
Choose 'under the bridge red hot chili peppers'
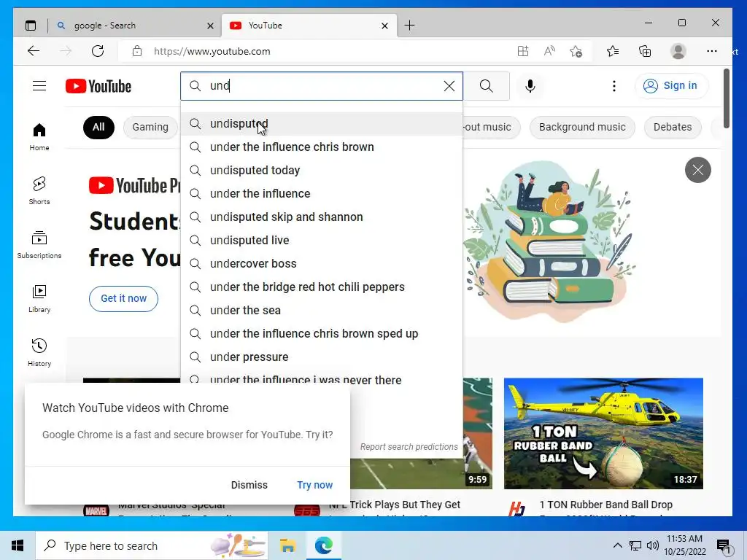(x=322, y=287)
